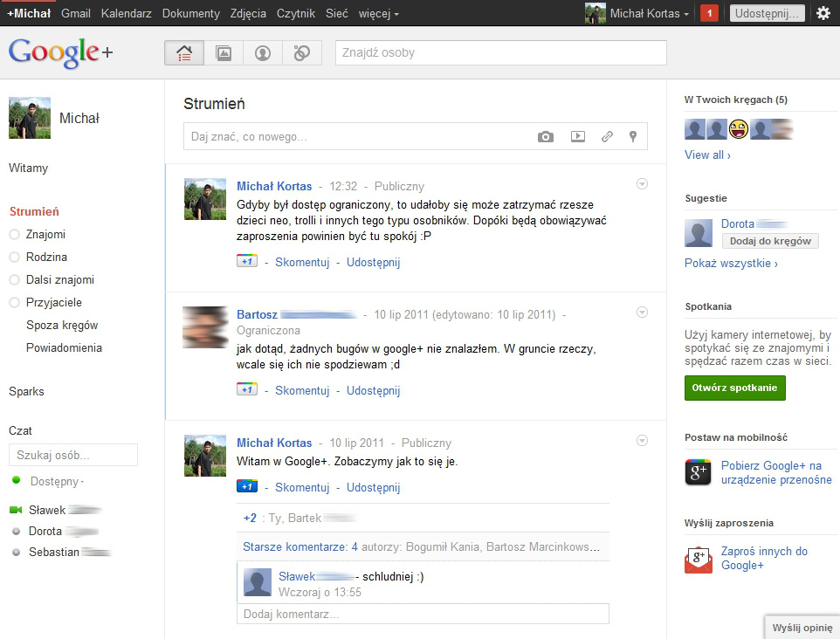Expand the 'więcej' dropdown in top bar
Screen dimensions: 840x639
click(x=378, y=14)
